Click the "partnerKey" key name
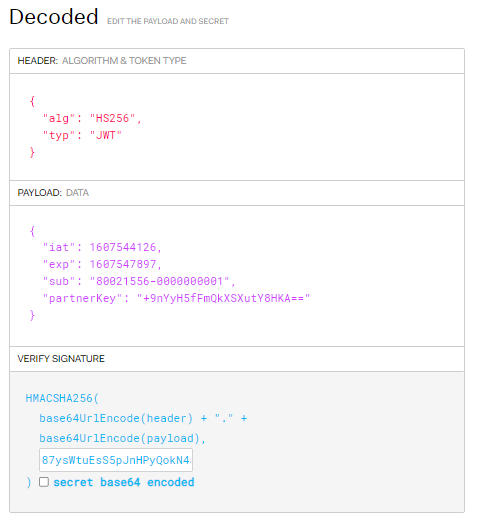Screen dimensions: 482x525 pyautogui.click(x=82, y=298)
